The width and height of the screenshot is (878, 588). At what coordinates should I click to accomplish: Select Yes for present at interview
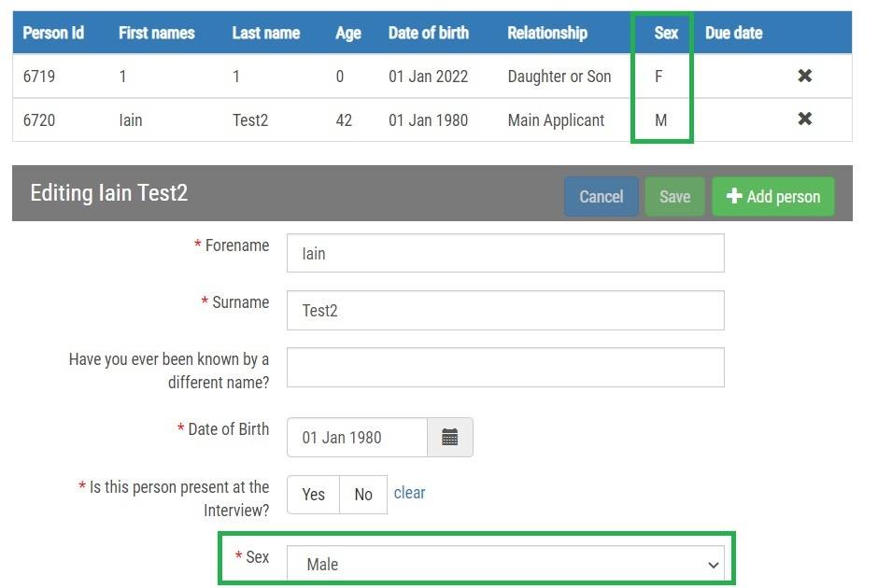point(313,495)
